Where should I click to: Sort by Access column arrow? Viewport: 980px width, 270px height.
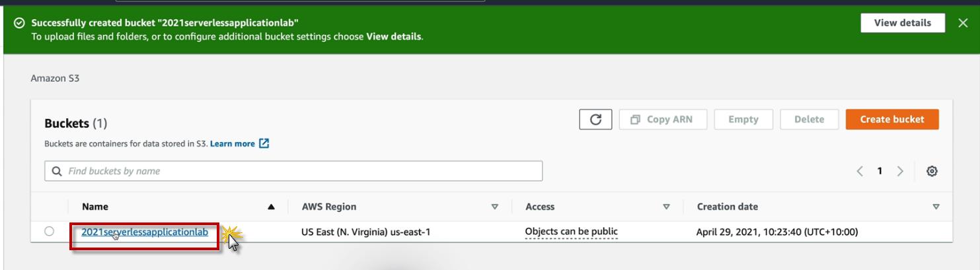(x=666, y=207)
